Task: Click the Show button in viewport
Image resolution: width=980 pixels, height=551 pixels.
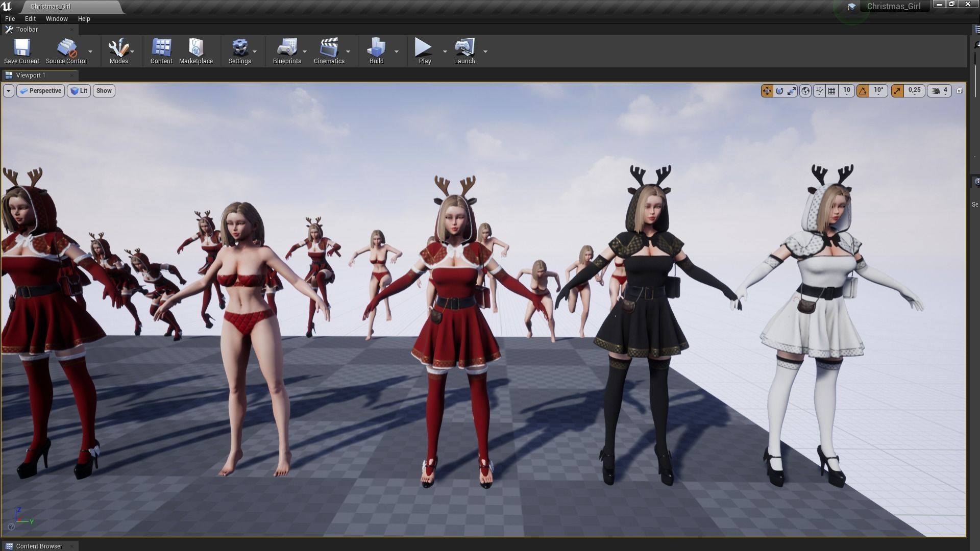Action: [104, 91]
